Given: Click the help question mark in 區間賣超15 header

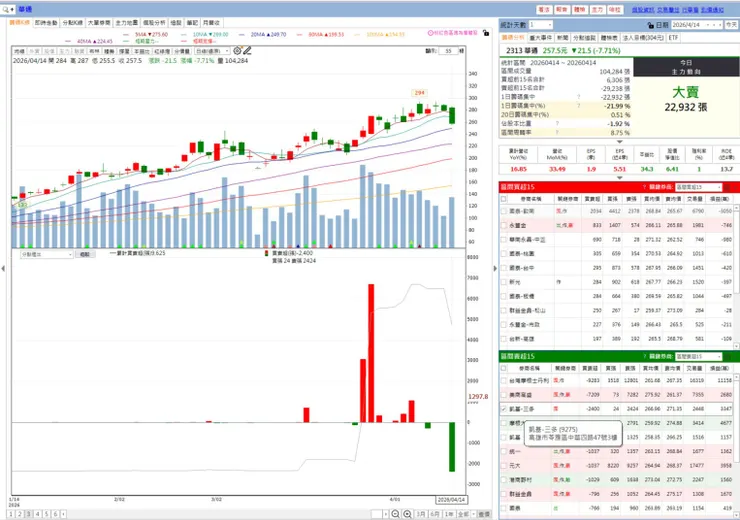Looking at the screenshot, I should [x=644, y=356].
